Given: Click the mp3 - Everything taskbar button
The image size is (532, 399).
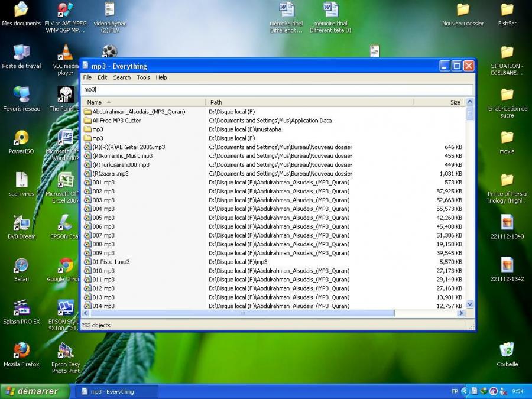Looking at the screenshot, I should pos(116,391).
